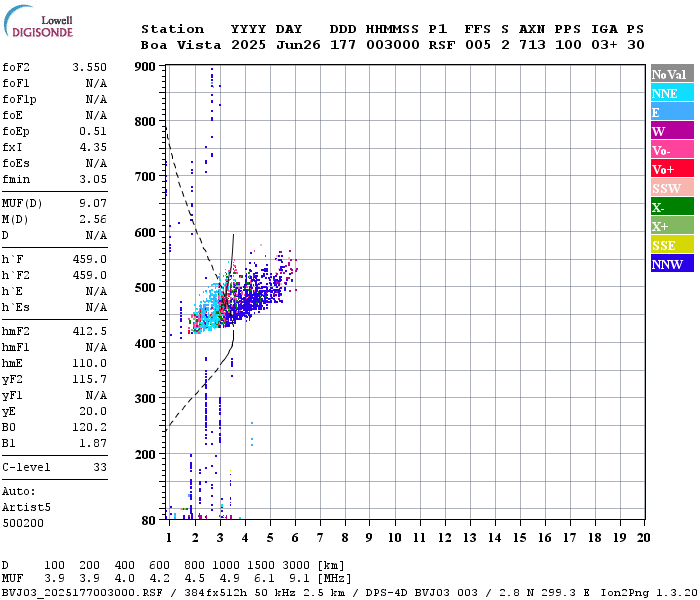Select the X- dark green legend swatch
Screen dimensions: 700x600
[x=672, y=207]
